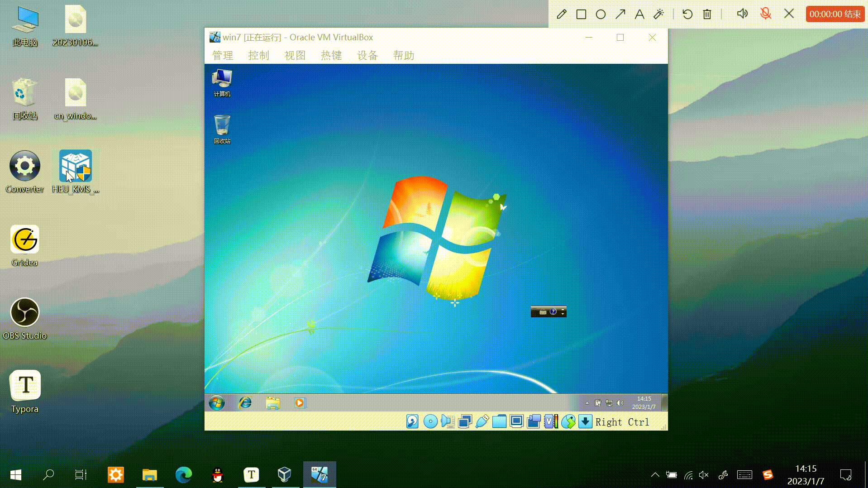This screenshot has width=868, height=488.
Task: Click the USB devices indicator icon
Action: [x=482, y=421]
